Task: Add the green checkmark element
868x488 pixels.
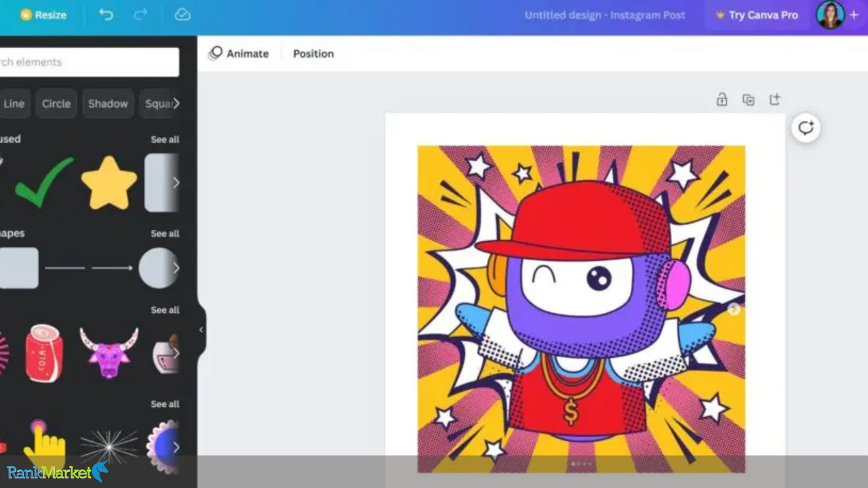Action: tap(44, 182)
